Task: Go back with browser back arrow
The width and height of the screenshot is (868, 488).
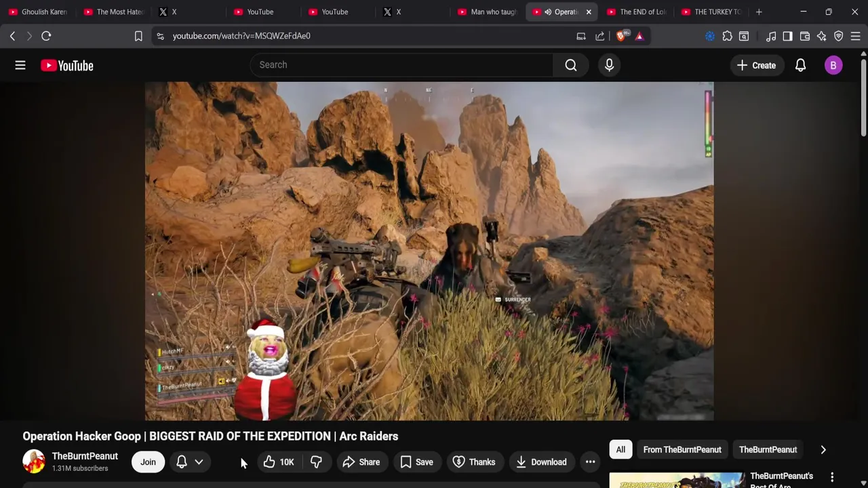Action: (12, 36)
